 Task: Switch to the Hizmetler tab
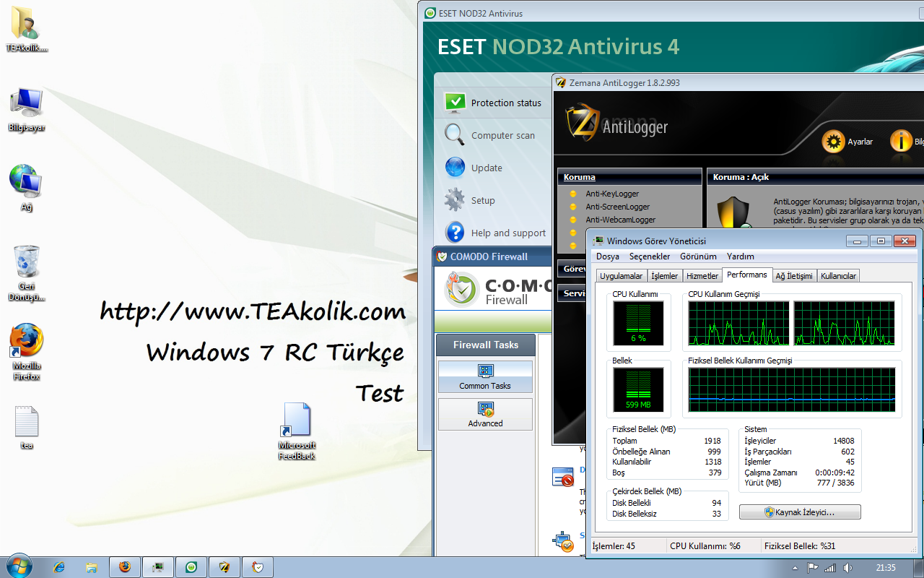coord(702,276)
